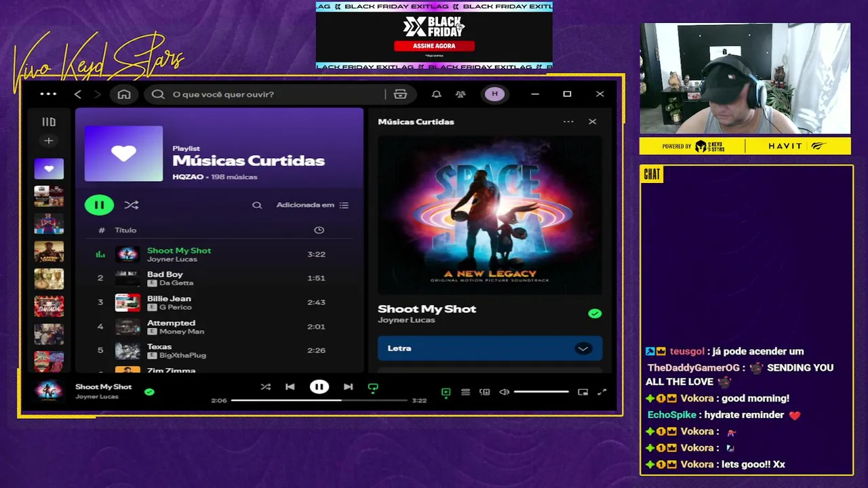Screen dimensions: 868x488
Task: Open artist link 'Da Getta'
Action: pos(176,283)
